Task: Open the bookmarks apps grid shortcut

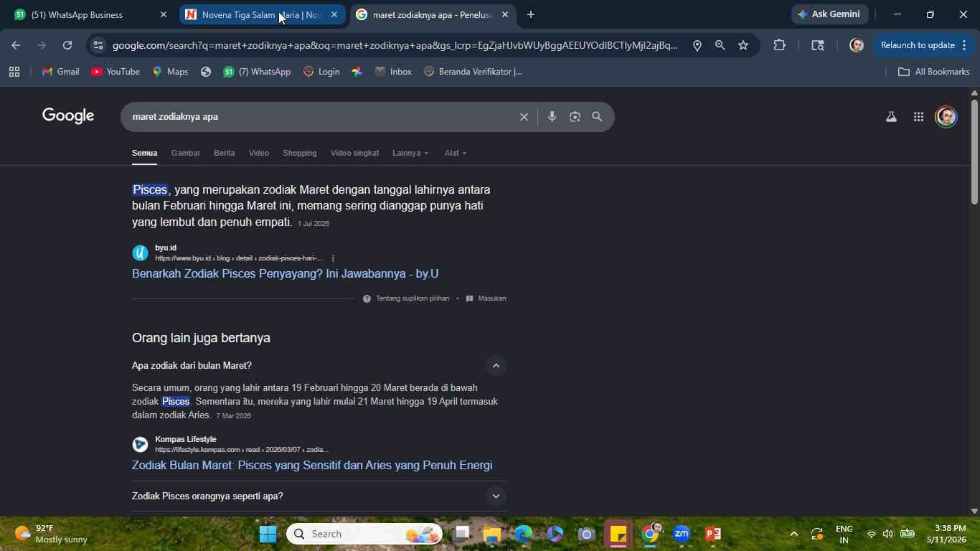Action: pyautogui.click(x=14, y=72)
